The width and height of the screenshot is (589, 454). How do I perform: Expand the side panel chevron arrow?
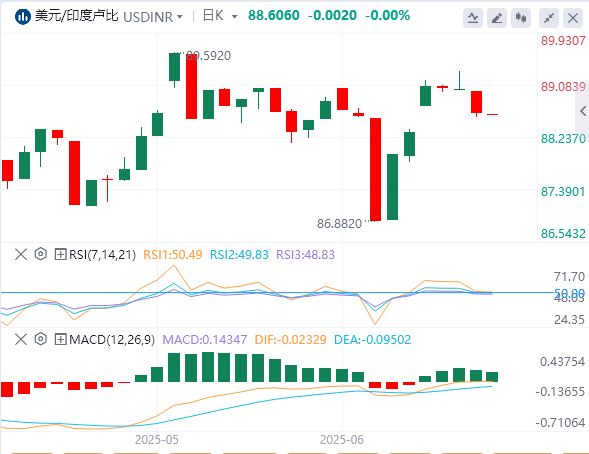click(583, 111)
